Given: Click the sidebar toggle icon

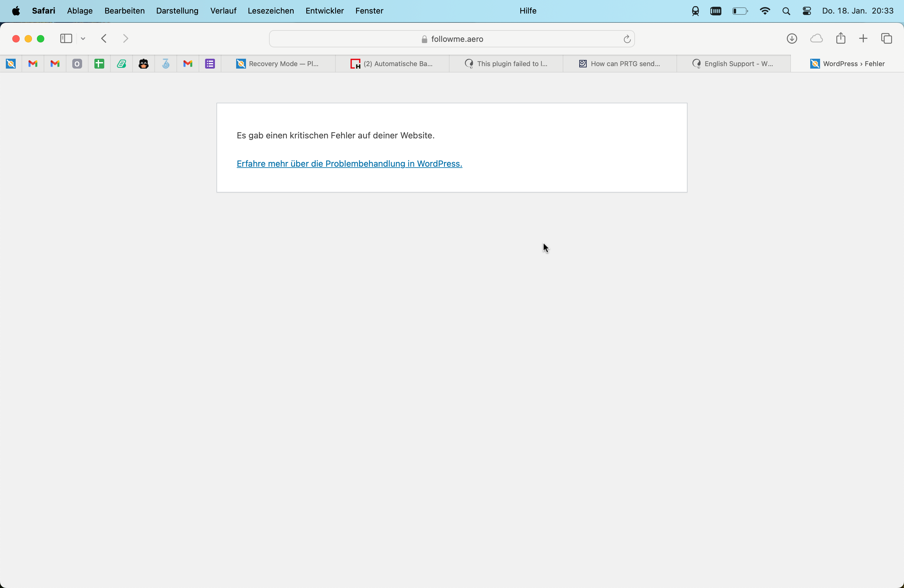Looking at the screenshot, I should click(66, 39).
